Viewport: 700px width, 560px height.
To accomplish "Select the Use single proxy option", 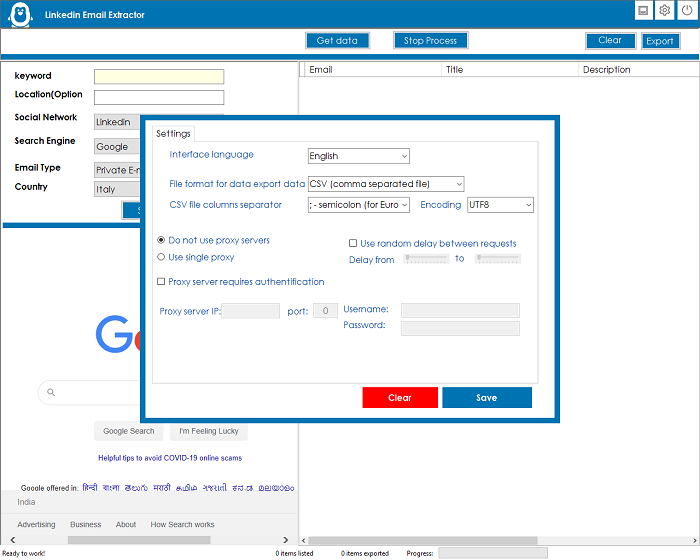I will (162, 257).
